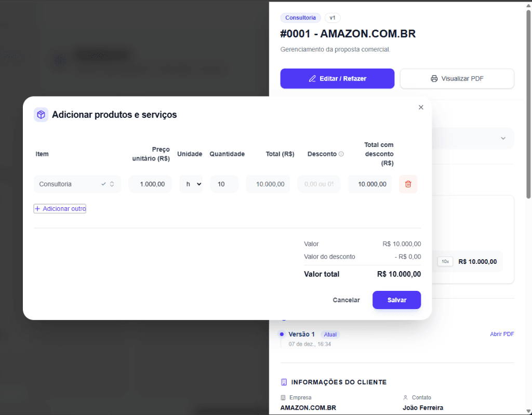The image size is (532, 415).
Task: Click the printer icon in Visualizar PDF
Action: pyautogui.click(x=434, y=79)
